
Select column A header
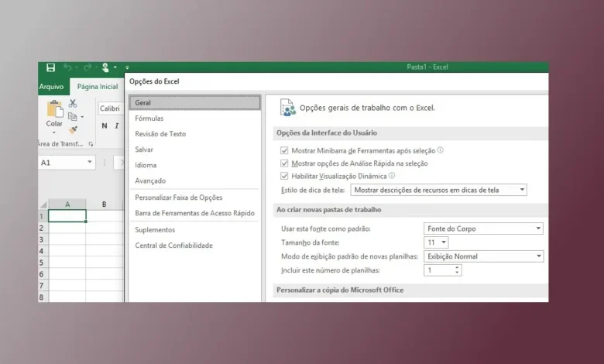(x=67, y=204)
